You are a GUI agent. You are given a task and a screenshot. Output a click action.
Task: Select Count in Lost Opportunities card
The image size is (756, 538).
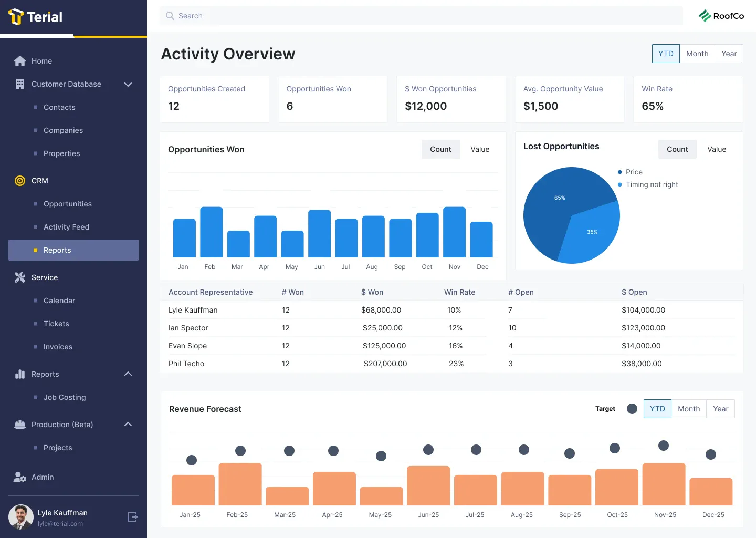677,149
